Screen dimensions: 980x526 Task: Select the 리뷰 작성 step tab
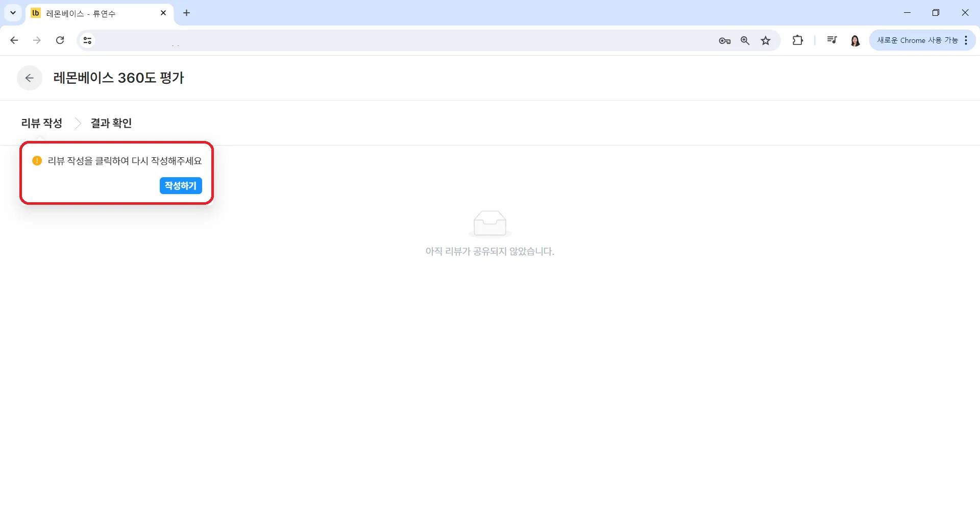pos(42,123)
